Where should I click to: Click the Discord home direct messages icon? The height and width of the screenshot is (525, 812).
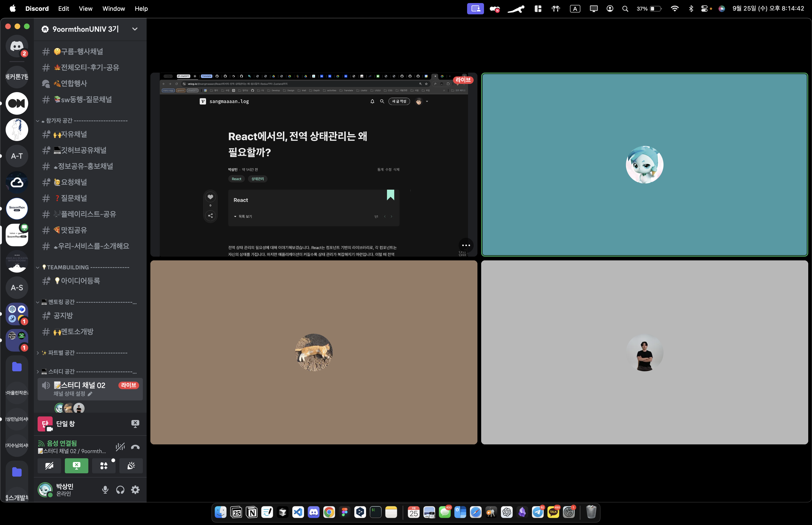17,46
